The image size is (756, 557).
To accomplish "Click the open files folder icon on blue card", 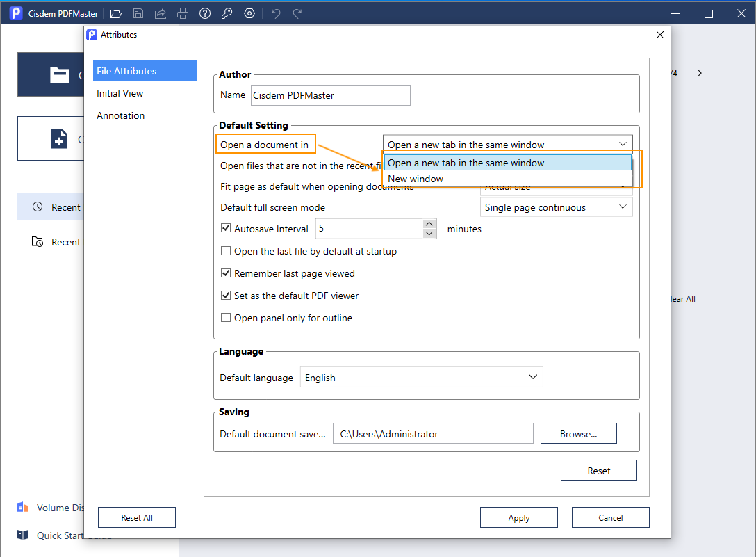I will (x=60, y=74).
